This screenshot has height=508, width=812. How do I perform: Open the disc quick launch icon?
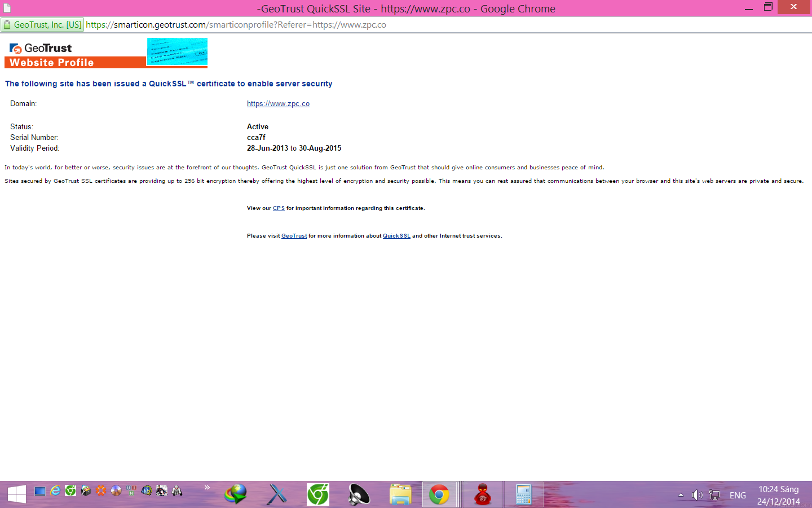pos(116,491)
